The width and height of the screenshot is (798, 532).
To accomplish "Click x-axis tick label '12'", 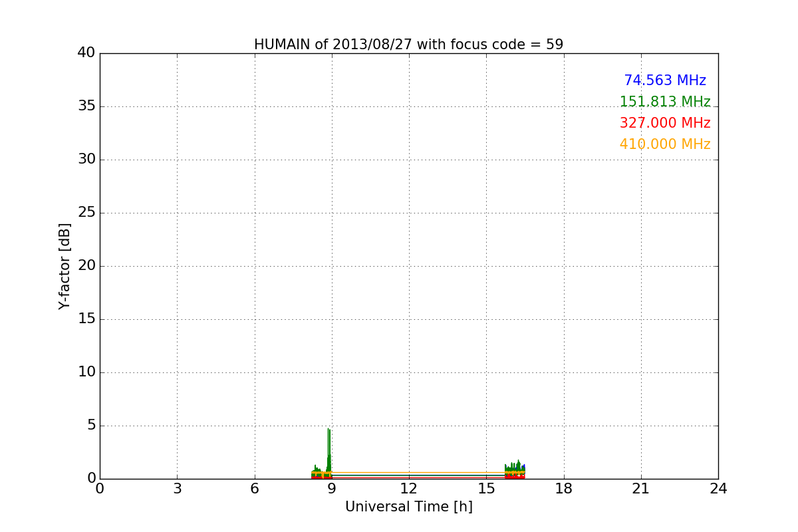I will (409, 489).
